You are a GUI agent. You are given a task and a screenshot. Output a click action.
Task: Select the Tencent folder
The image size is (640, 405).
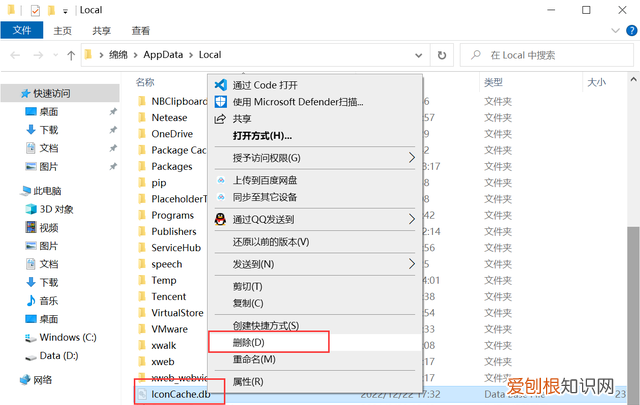point(169,296)
